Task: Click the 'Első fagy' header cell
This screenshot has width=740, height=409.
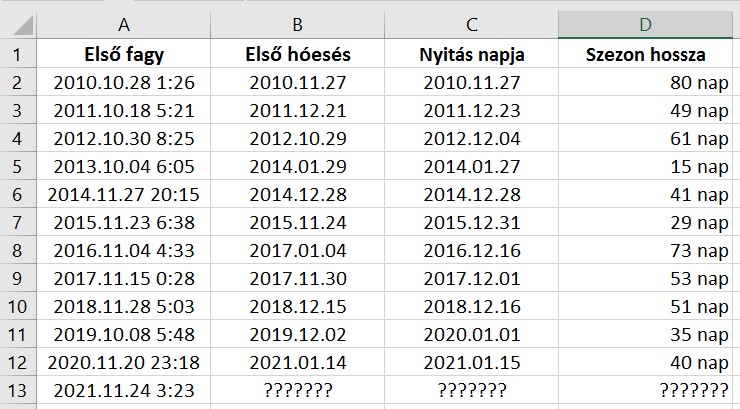Action: tap(124, 54)
